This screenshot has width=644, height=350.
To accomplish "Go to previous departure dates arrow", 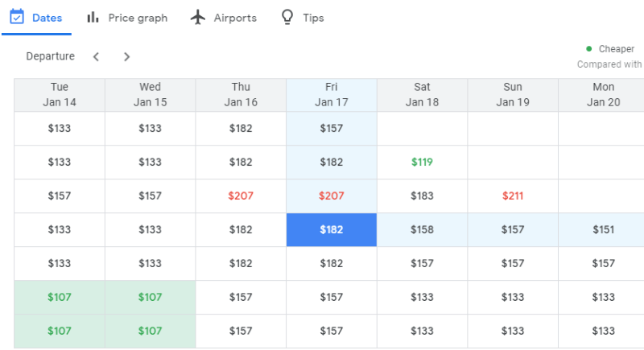I will coord(96,56).
